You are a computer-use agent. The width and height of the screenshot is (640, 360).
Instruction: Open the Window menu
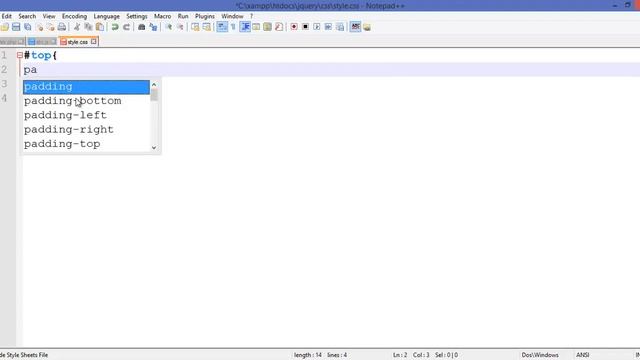coord(232,16)
